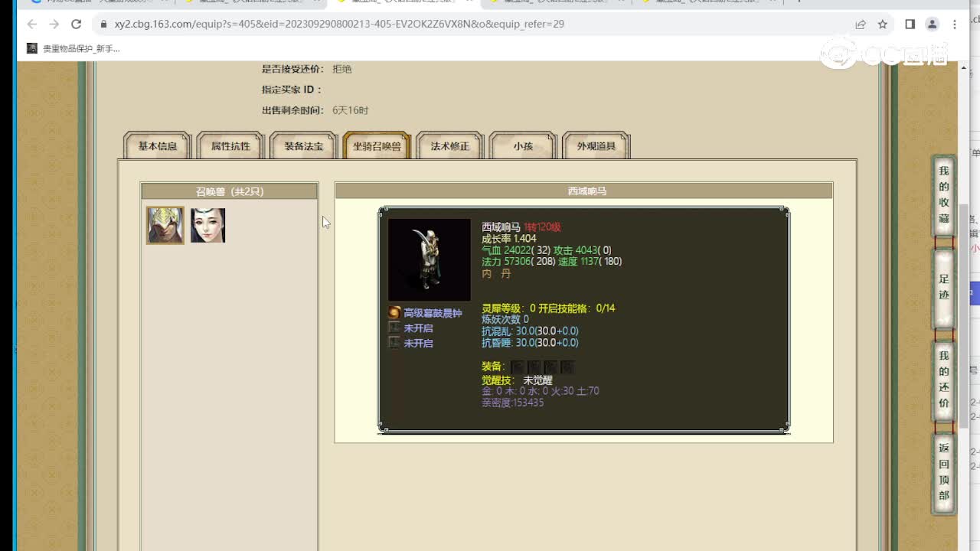This screenshot has width=980, height=551.
Task: Click the 西域响马 character model image
Action: [x=430, y=259]
